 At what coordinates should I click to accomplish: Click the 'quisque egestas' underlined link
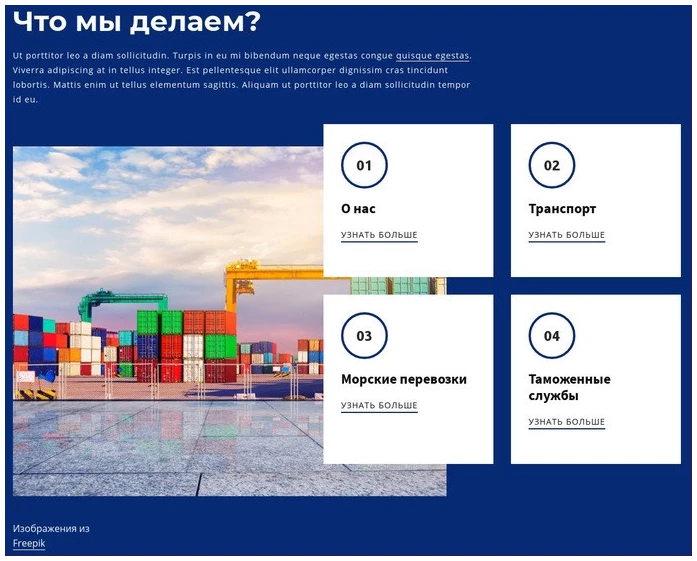point(433,56)
